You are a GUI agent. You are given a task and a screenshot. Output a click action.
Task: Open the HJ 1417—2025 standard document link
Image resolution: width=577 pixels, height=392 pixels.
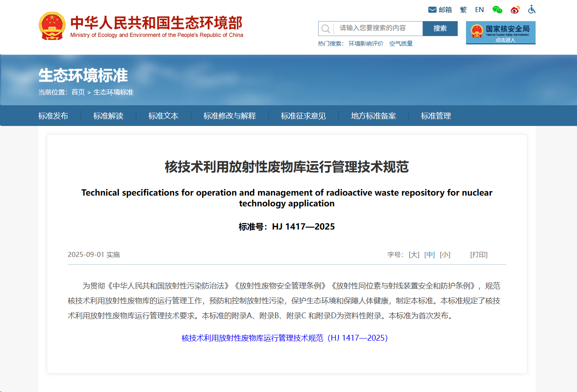click(285, 338)
